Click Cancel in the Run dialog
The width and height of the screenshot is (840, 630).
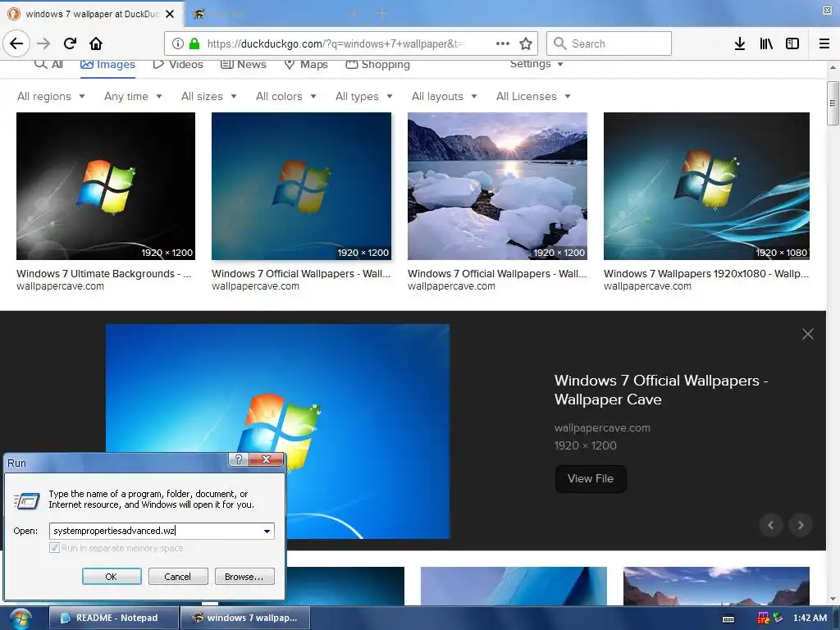pyautogui.click(x=178, y=577)
